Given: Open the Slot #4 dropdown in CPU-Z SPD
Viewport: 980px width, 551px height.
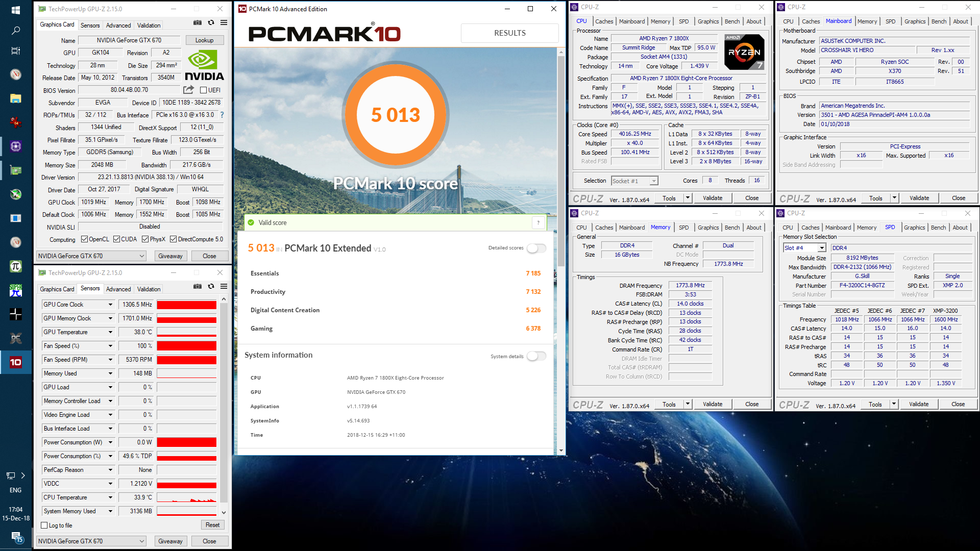Looking at the screenshot, I should tap(804, 248).
